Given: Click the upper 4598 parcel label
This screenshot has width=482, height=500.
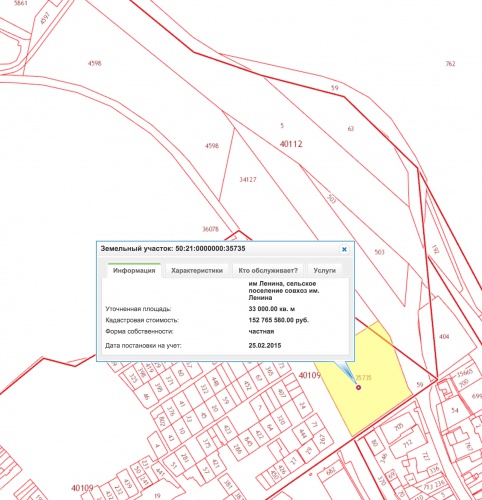Looking at the screenshot, I should click(95, 63).
